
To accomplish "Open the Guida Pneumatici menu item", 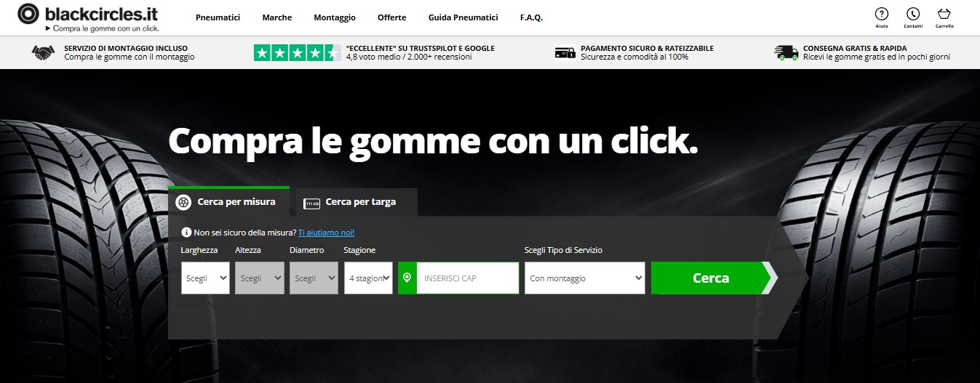I will point(463,17).
